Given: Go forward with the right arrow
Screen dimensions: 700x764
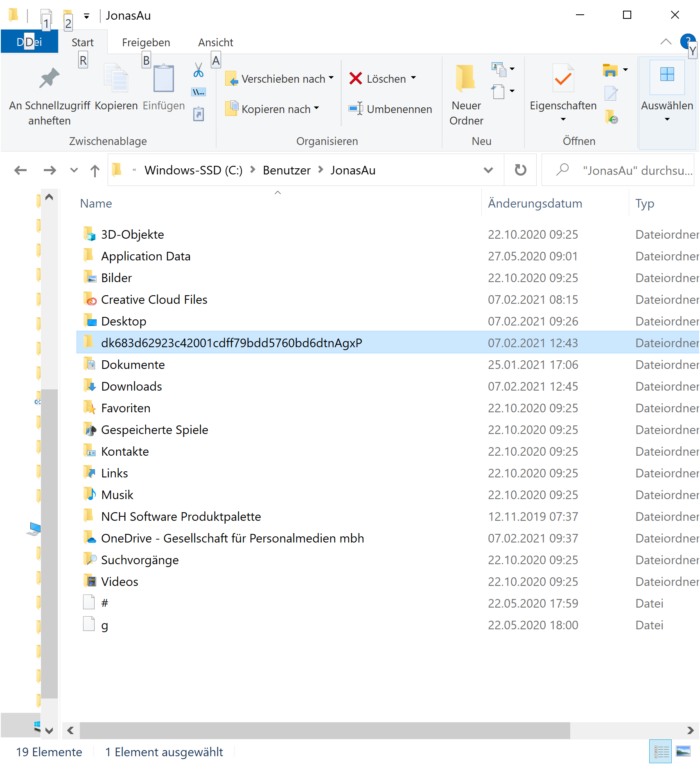Looking at the screenshot, I should [x=50, y=170].
